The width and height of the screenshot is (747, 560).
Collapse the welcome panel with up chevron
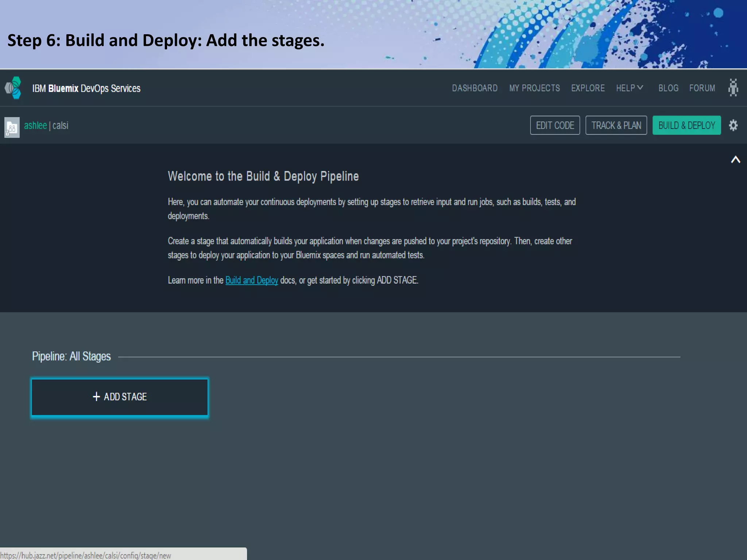pyautogui.click(x=735, y=160)
